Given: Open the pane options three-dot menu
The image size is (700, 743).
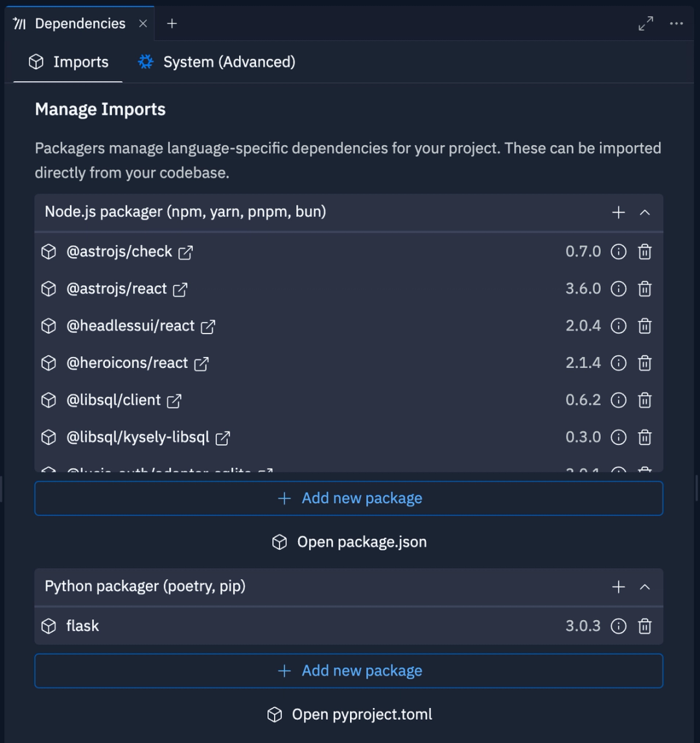Looking at the screenshot, I should 677,23.
